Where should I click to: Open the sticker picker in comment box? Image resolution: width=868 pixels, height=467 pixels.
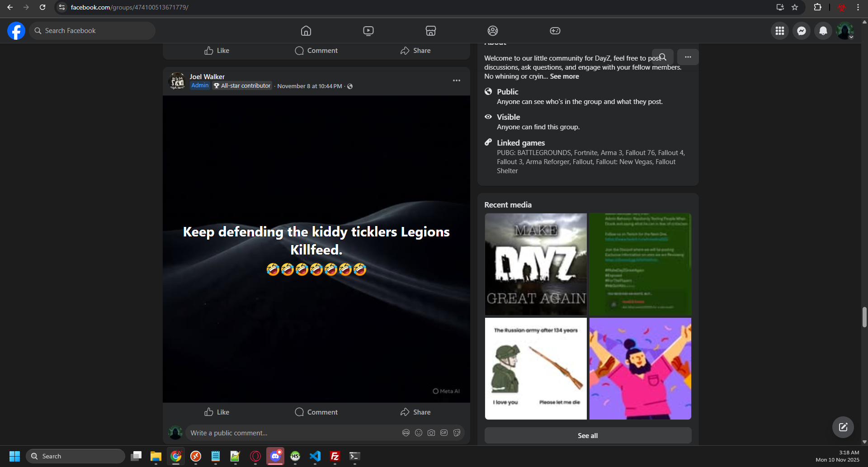tap(457, 433)
